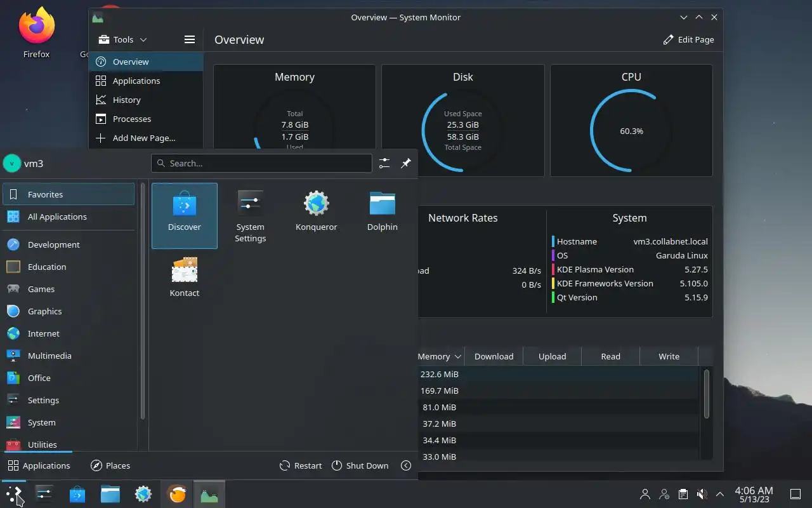
Task: Switch to System Monitor in taskbar
Action: pos(209,494)
